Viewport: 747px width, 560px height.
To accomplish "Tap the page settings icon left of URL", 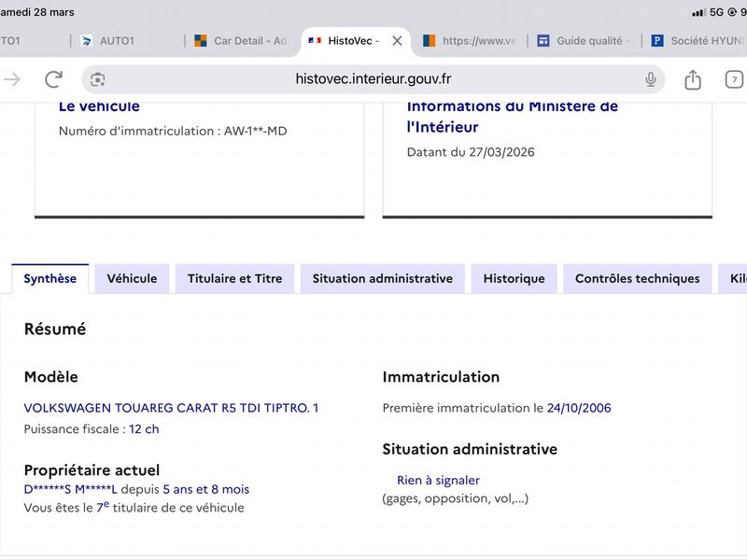I will point(98,79).
